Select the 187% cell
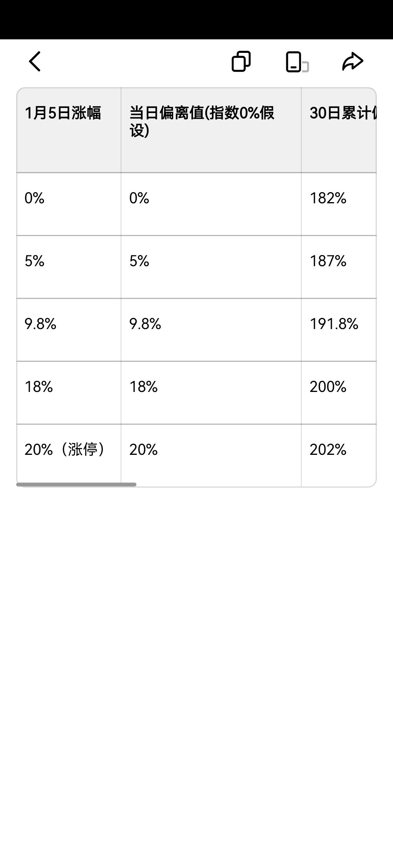The image size is (393, 868). click(328, 261)
